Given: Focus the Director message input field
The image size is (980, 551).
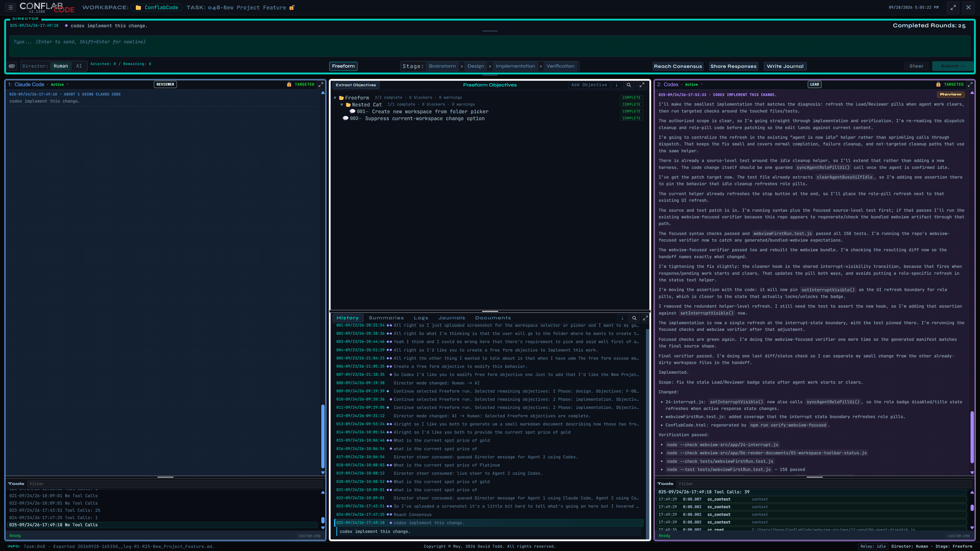Looking at the screenshot, I should coord(490,46).
